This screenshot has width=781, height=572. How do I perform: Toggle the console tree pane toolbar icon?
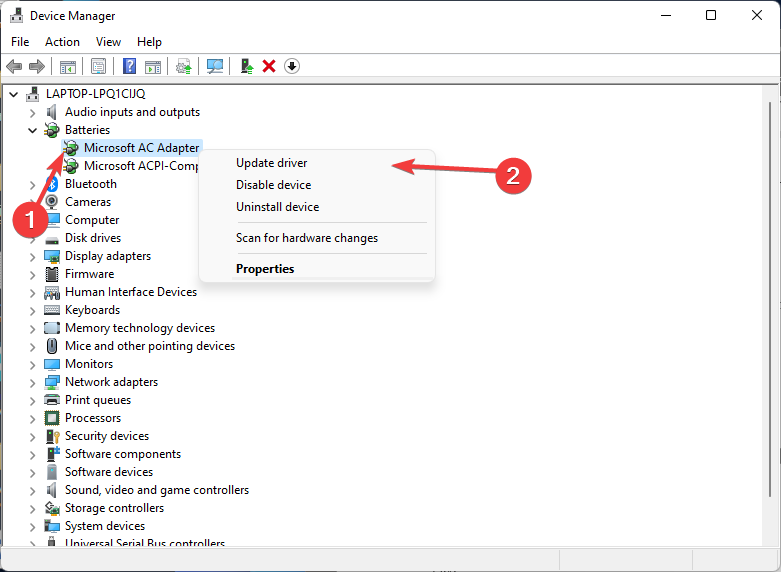[68, 66]
